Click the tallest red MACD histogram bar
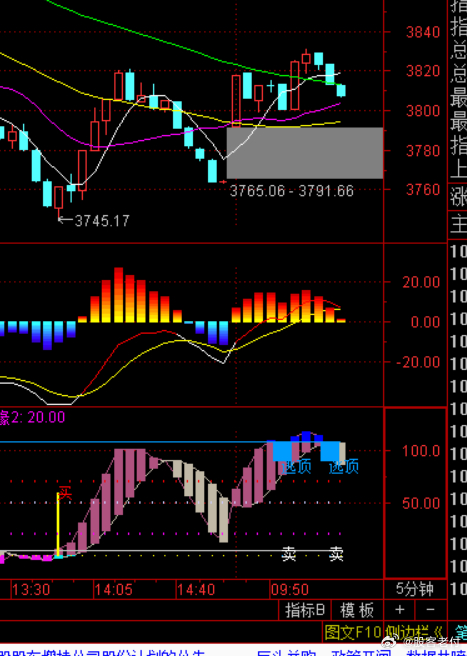The image size is (467, 656). pos(118,295)
